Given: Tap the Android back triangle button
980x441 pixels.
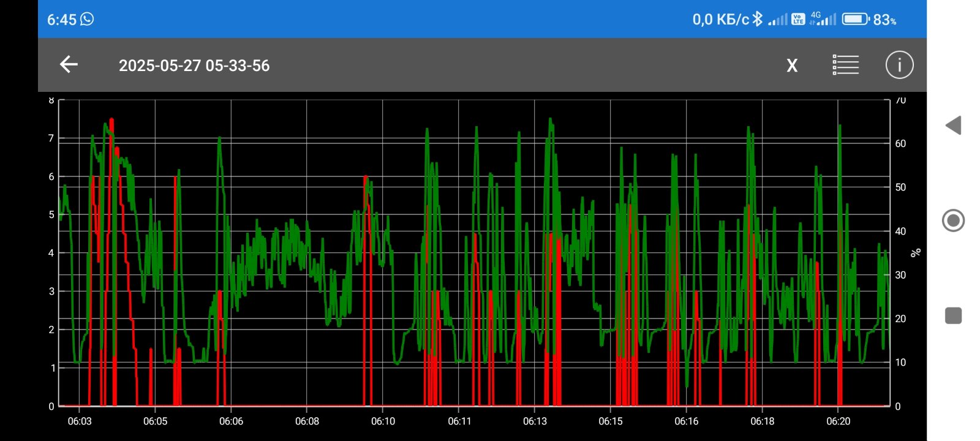Looking at the screenshot, I should tap(953, 126).
